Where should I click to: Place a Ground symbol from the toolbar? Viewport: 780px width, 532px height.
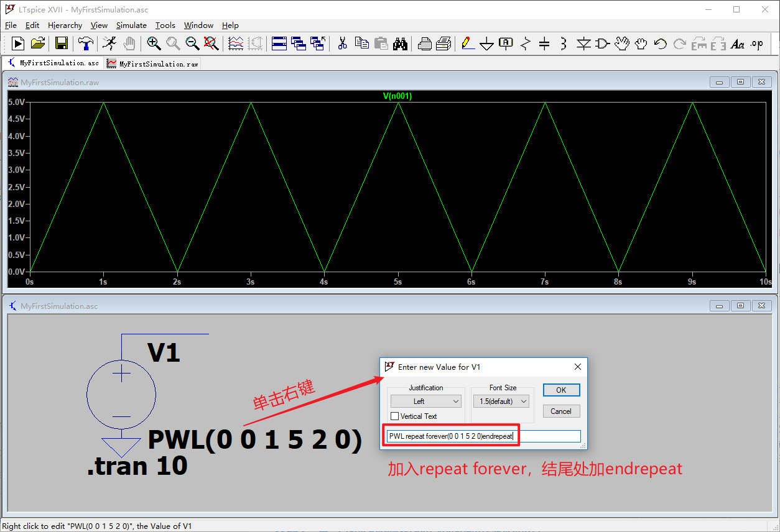487,44
